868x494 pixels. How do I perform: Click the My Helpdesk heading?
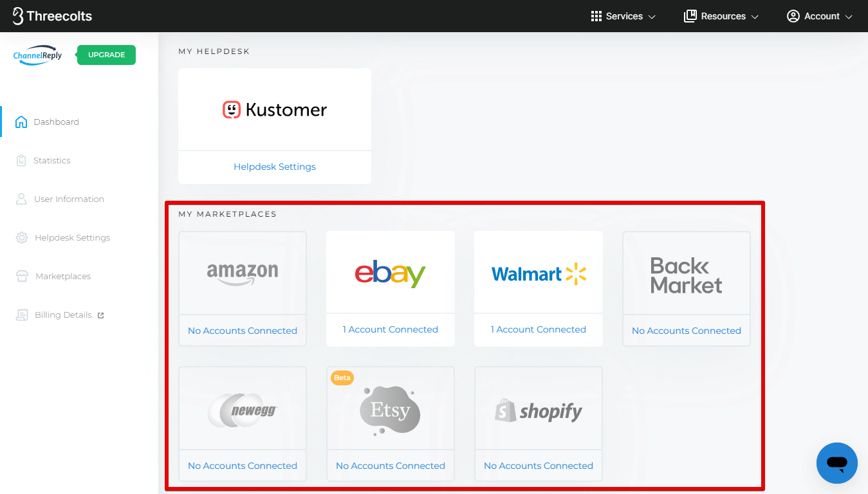(x=214, y=51)
